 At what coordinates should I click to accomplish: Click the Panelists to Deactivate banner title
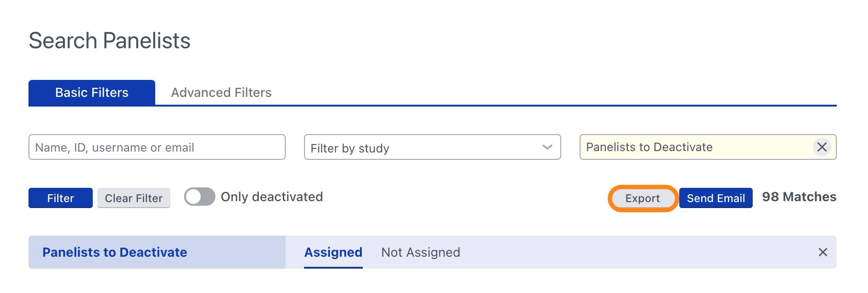pos(115,252)
